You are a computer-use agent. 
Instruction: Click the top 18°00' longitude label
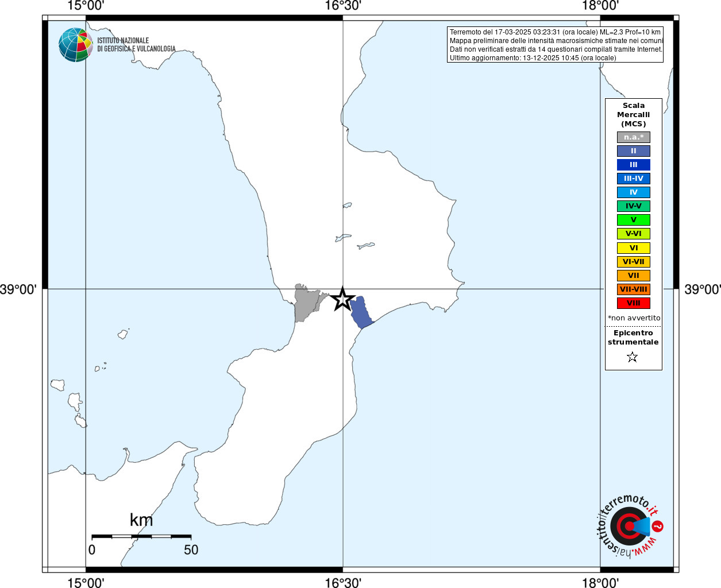(600, 6)
